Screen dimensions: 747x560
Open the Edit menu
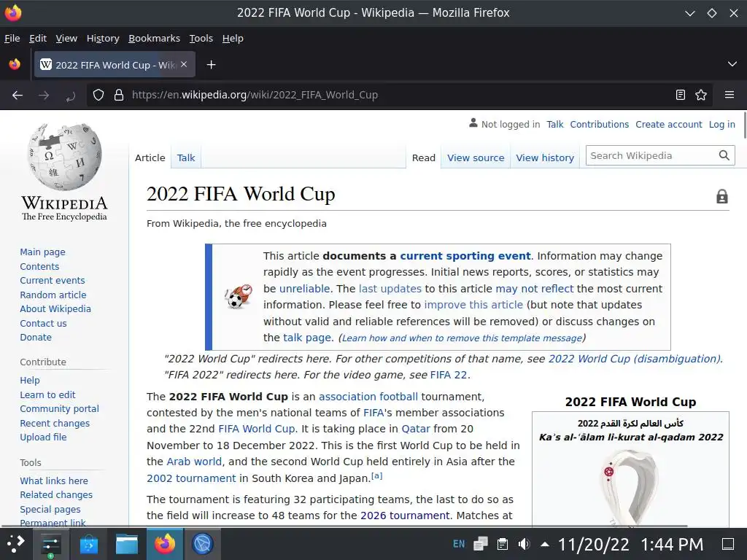(38, 38)
